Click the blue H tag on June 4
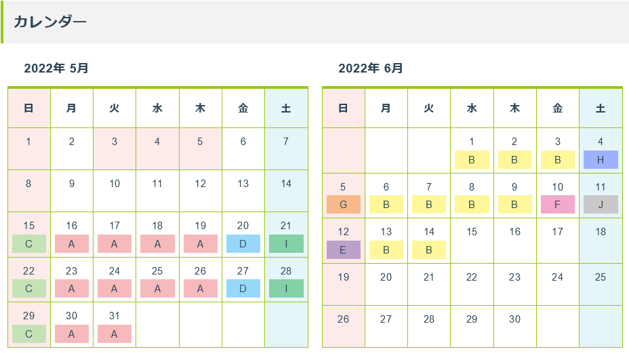Screen dimensions: 629x364 [x=601, y=160]
